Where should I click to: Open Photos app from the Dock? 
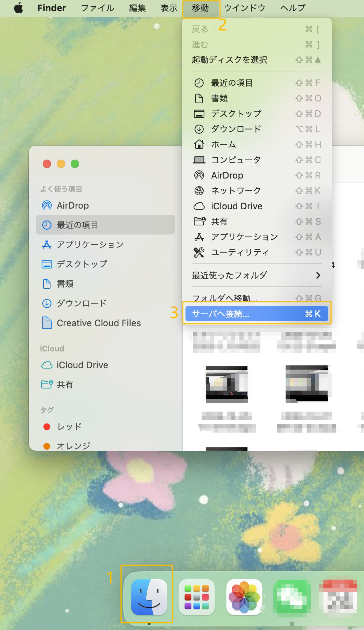click(x=244, y=597)
